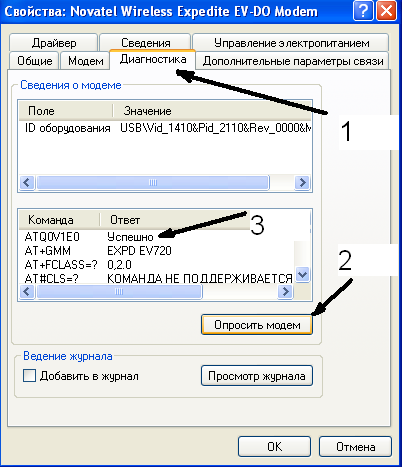This screenshot has width=402, height=467.
Task: Click right arrow of modem info scrollbar
Action: (x=302, y=182)
